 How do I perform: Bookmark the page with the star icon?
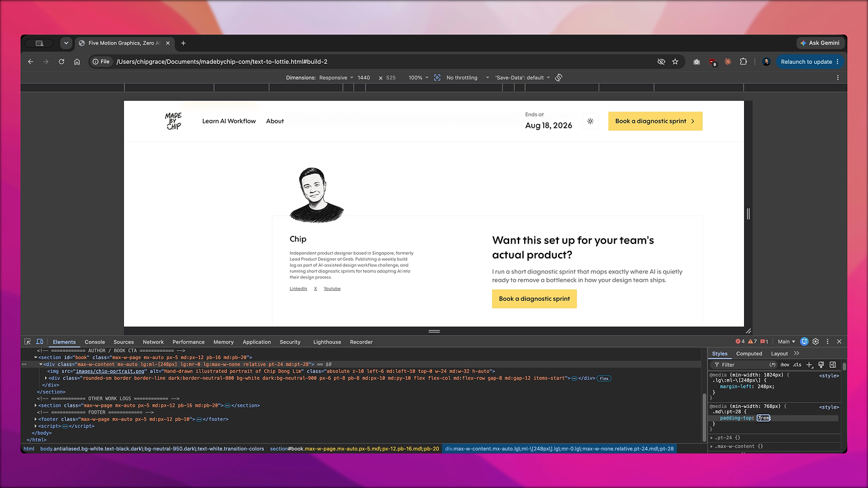coord(675,61)
